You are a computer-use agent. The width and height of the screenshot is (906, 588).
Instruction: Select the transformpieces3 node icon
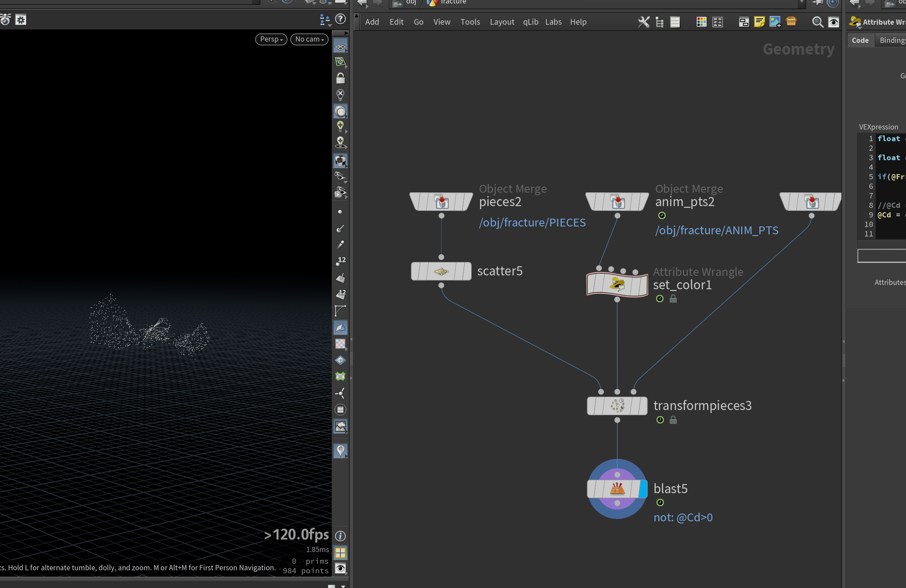[x=617, y=406]
